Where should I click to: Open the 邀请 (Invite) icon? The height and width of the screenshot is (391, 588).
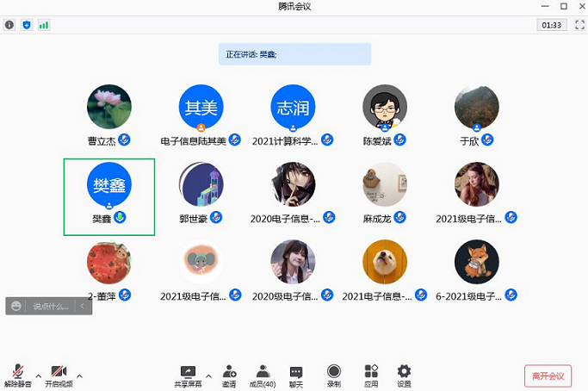(229, 375)
